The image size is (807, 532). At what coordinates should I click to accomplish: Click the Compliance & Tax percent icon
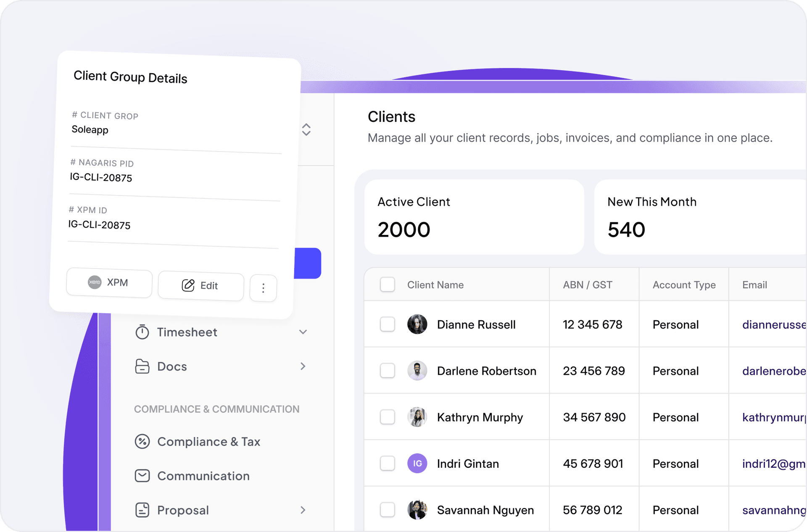[142, 442]
